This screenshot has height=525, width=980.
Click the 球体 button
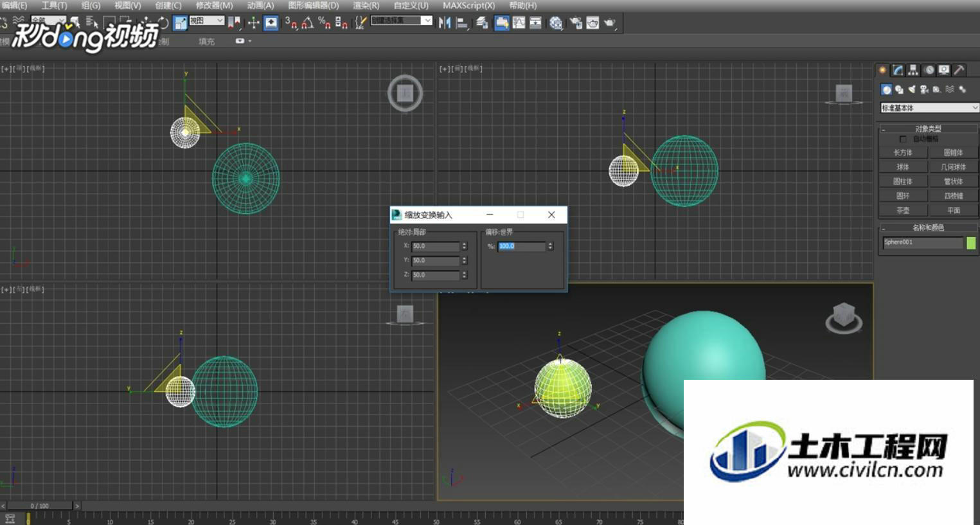coord(903,167)
